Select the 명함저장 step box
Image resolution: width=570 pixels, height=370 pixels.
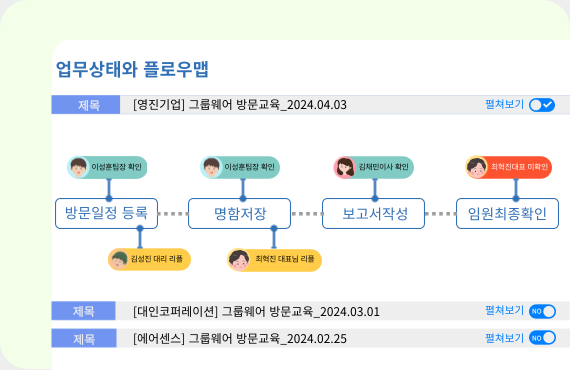(240, 213)
